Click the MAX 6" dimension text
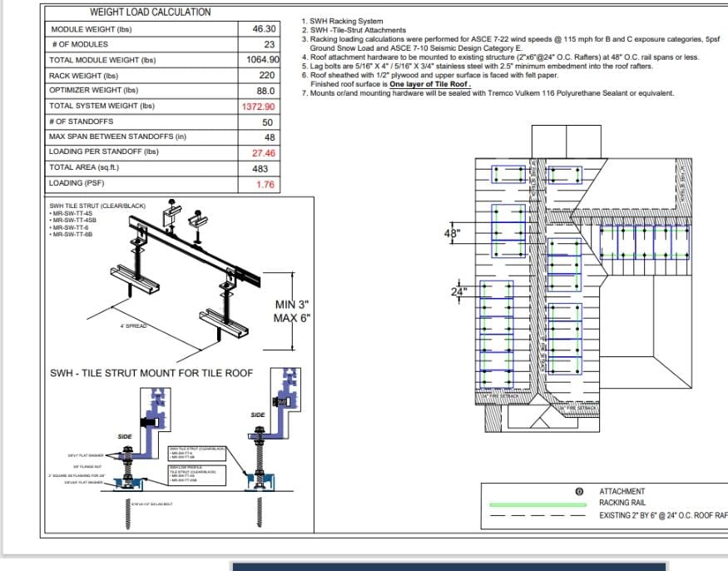Screen dimensions: 728x571 click(x=291, y=318)
